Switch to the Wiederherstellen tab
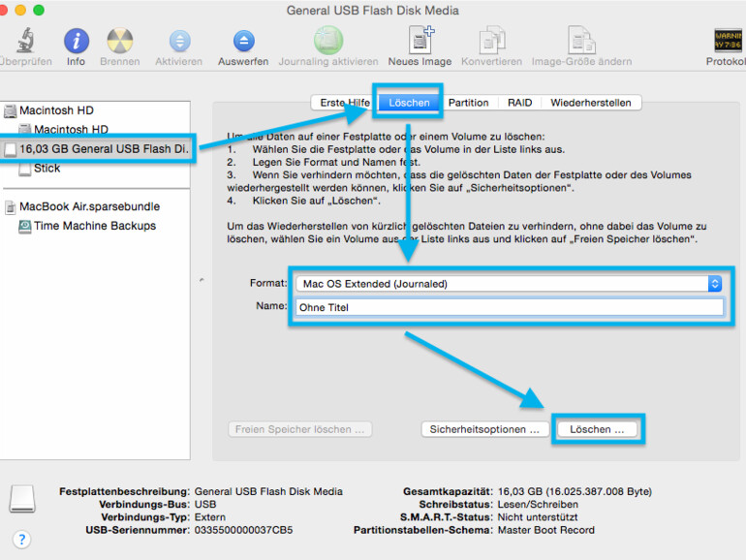The width and height of the screenshot is (746, 560). pyautogui.click(x=591, y=103)
